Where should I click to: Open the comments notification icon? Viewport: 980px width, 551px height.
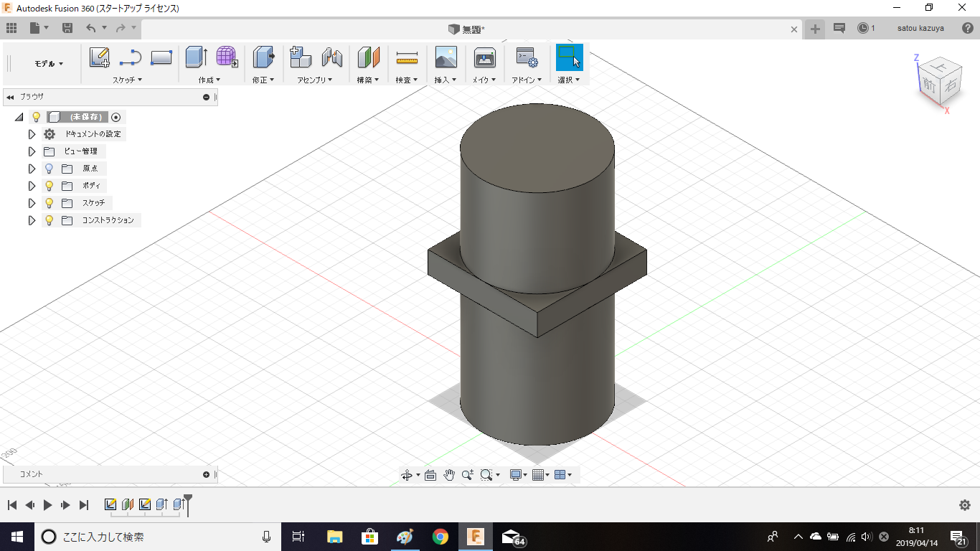point(839,28)
